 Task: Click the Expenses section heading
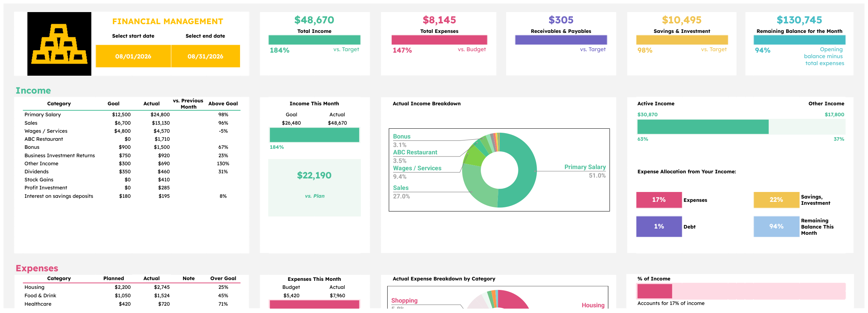point(37,268)
